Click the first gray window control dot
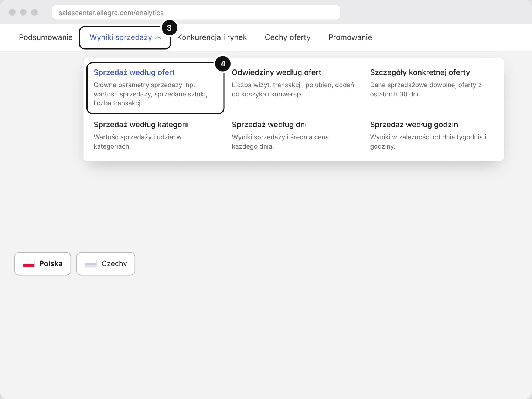The height and width of the screenshot is (399, 532). pyautogui.click(x=12, y=12)
